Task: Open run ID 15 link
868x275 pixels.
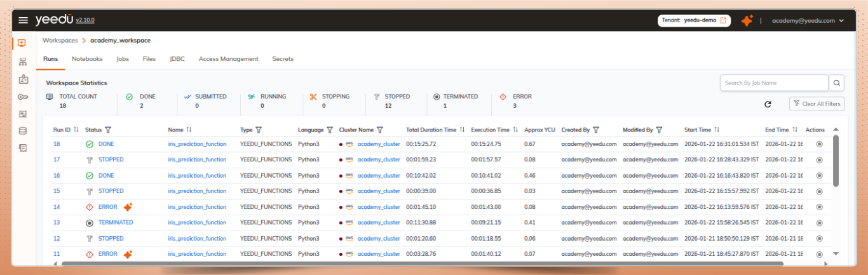Action: click(x=57, y=191)
